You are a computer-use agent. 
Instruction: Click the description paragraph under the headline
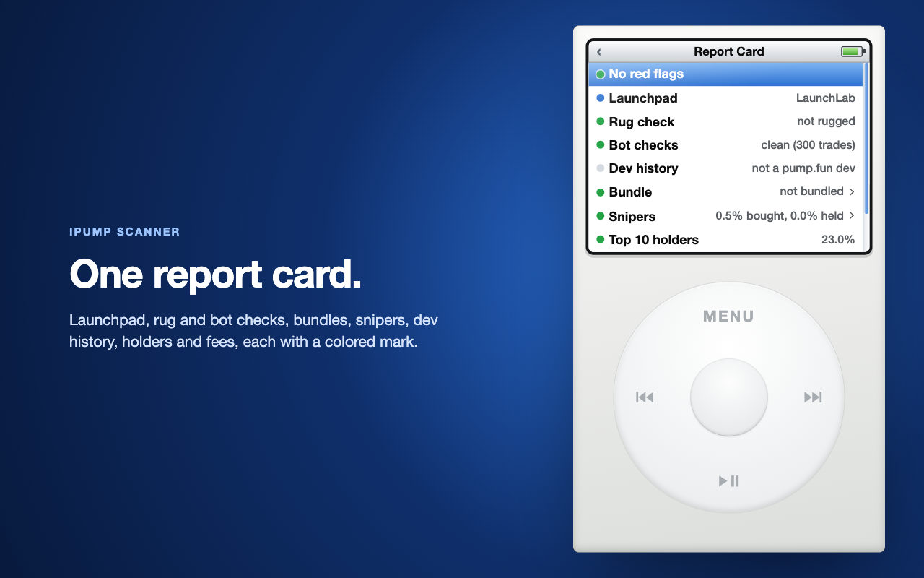click(253, 331)
